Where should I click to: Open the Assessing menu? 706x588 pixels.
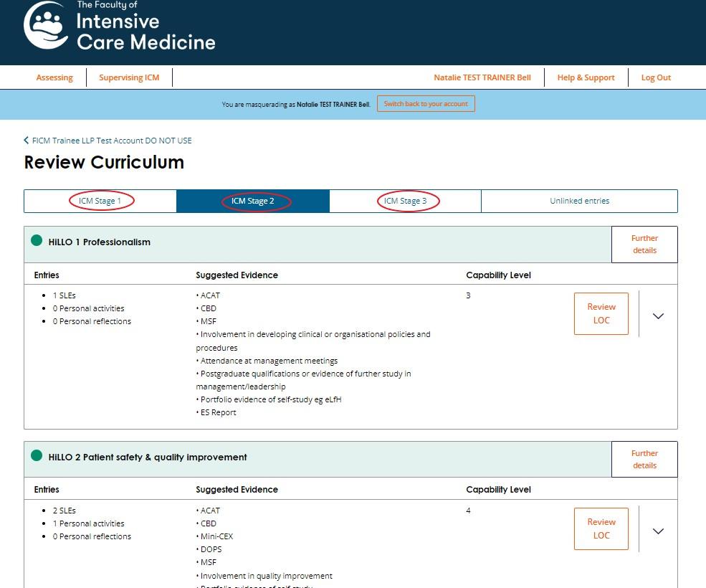tap(54, 77)
